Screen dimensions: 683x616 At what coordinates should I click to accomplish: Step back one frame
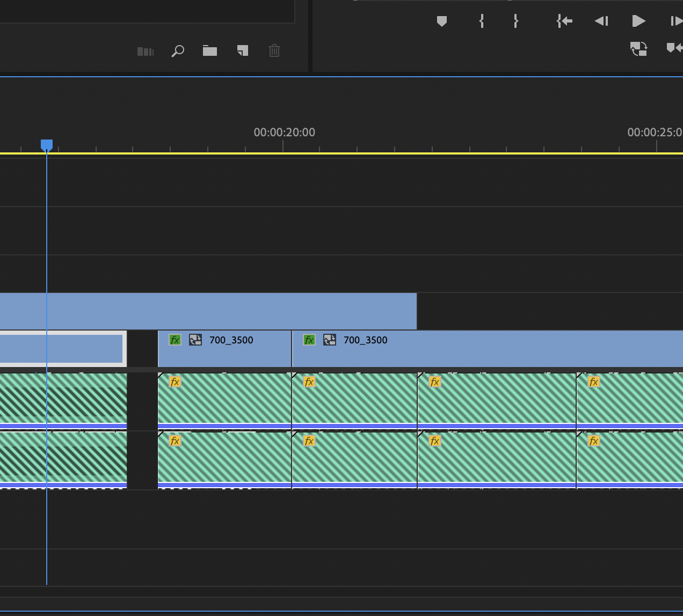tap(601, 21)
